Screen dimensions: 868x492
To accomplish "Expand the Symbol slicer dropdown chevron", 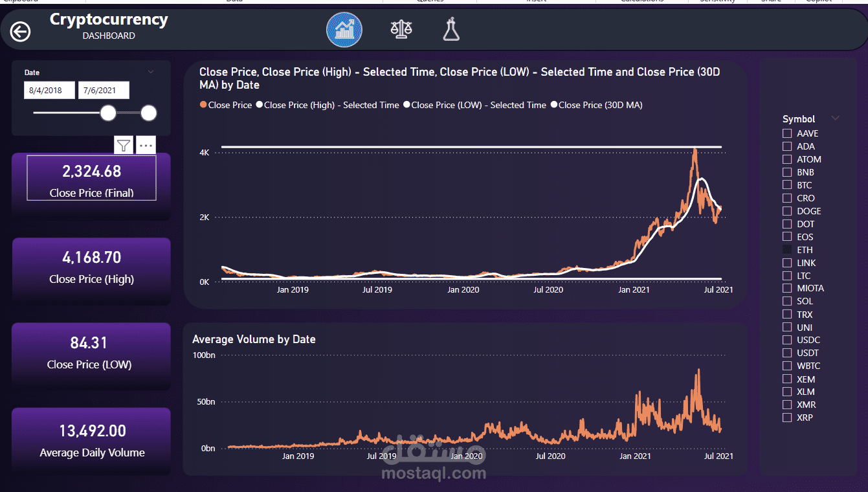I will [x=835, y=118].
